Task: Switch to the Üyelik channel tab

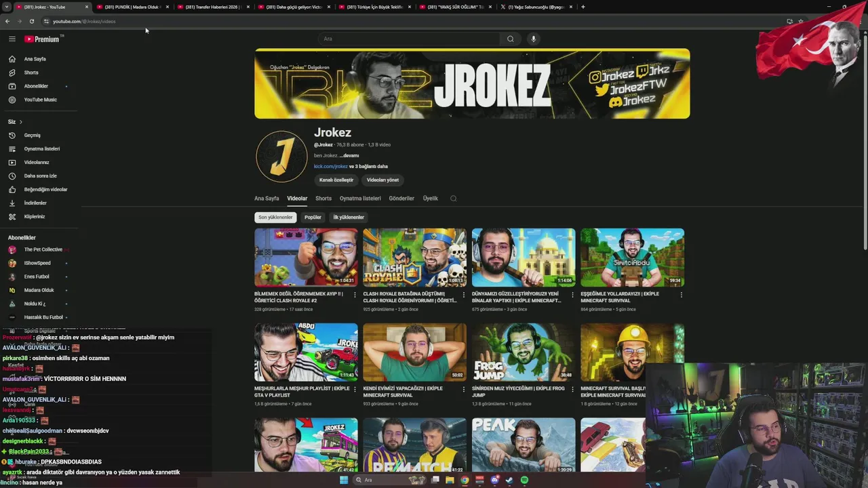Action: point(431,199)
